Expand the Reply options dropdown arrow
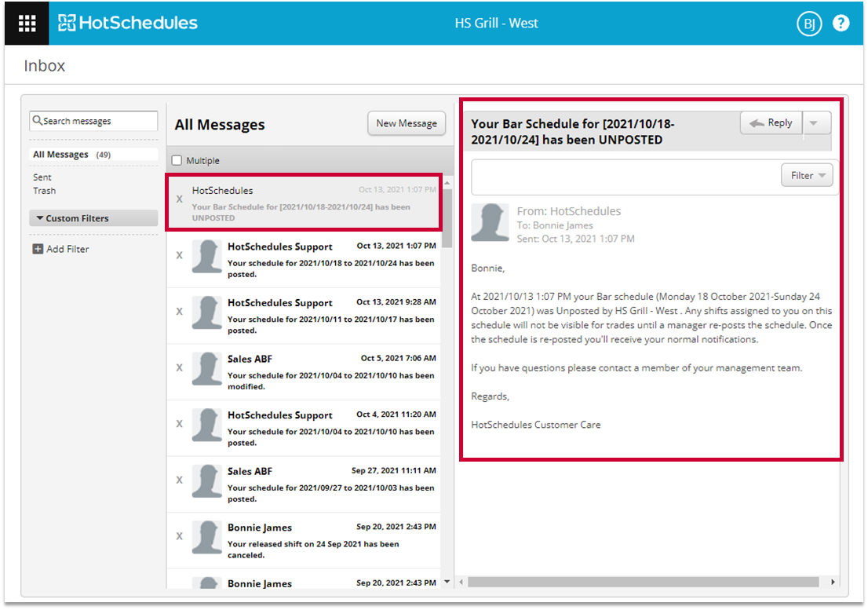The image size is (868, 610). 815,123
